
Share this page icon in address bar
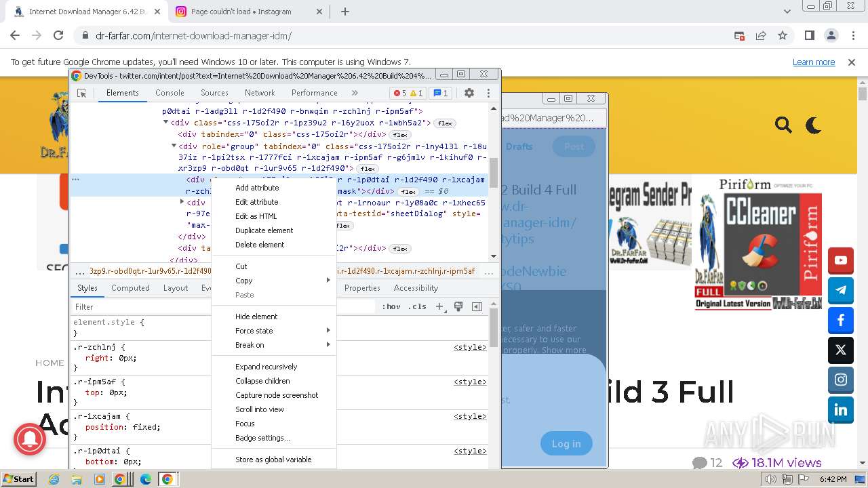click(761, 35)
